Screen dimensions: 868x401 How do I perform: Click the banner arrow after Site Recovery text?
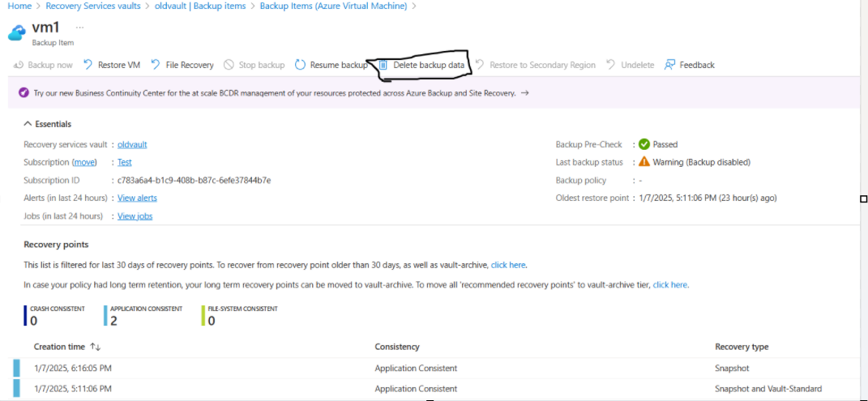tap(525, 93)
